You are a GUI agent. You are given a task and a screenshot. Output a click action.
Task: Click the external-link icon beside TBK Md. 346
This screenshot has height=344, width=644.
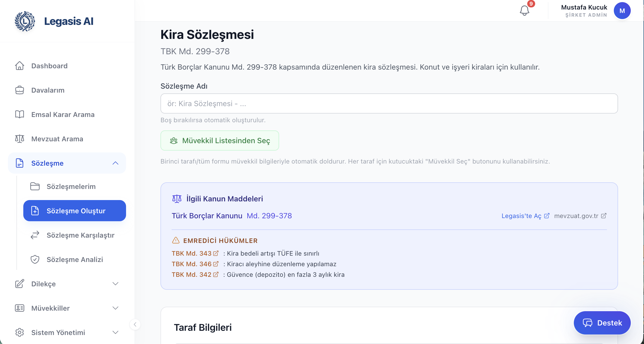(x=216, y=264)
